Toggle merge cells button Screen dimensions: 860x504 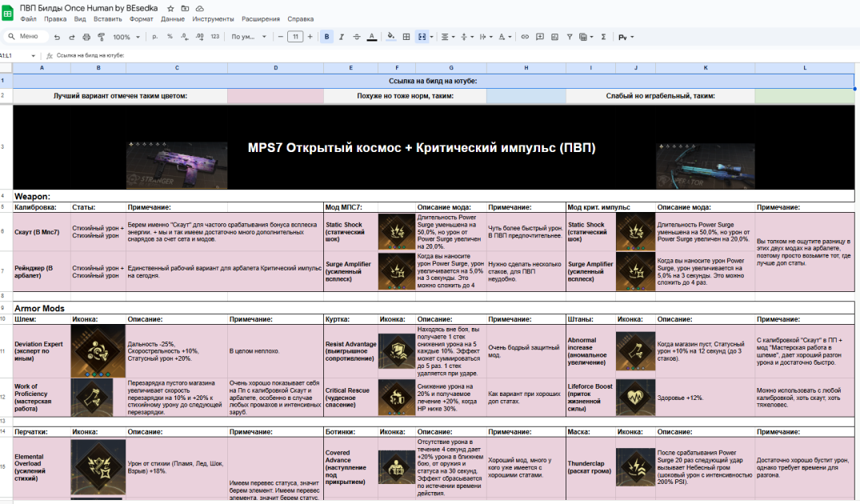422,37
